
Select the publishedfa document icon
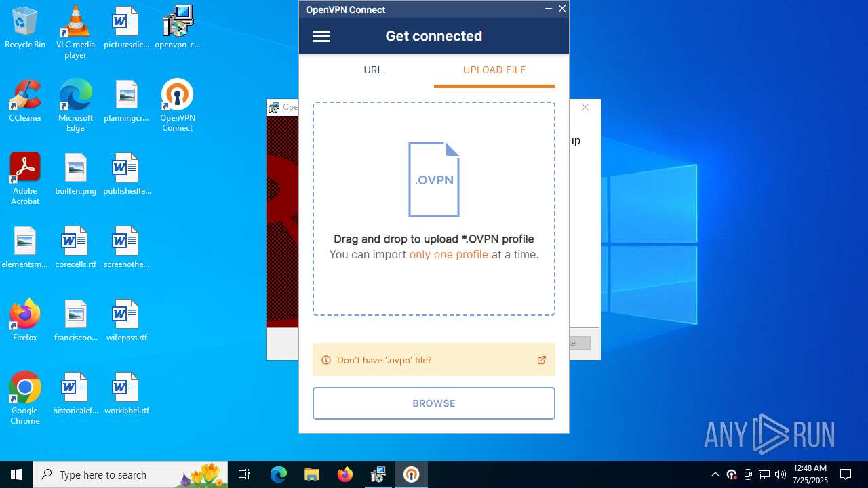[x=126, y=174]
